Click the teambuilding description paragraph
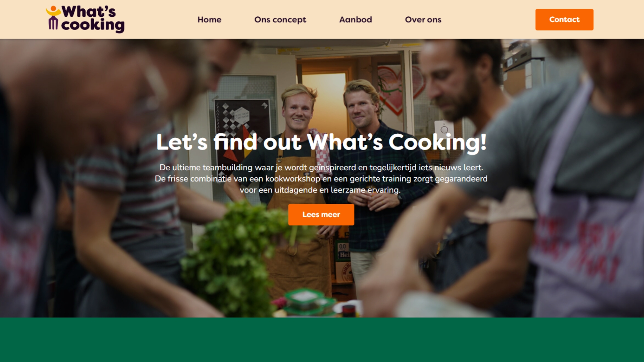644x362 pixels. pyautogui.click(x=321, y=179)
